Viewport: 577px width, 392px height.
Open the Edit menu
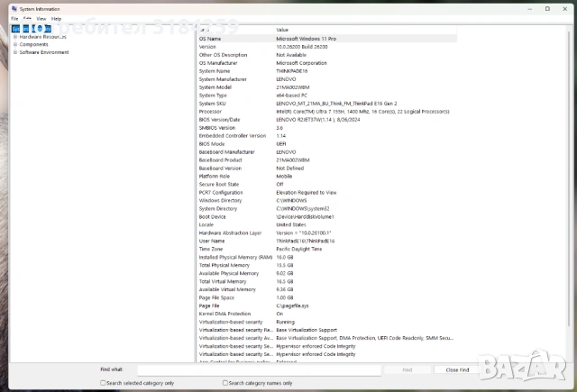pyautogui.click(x=27, y=19)
